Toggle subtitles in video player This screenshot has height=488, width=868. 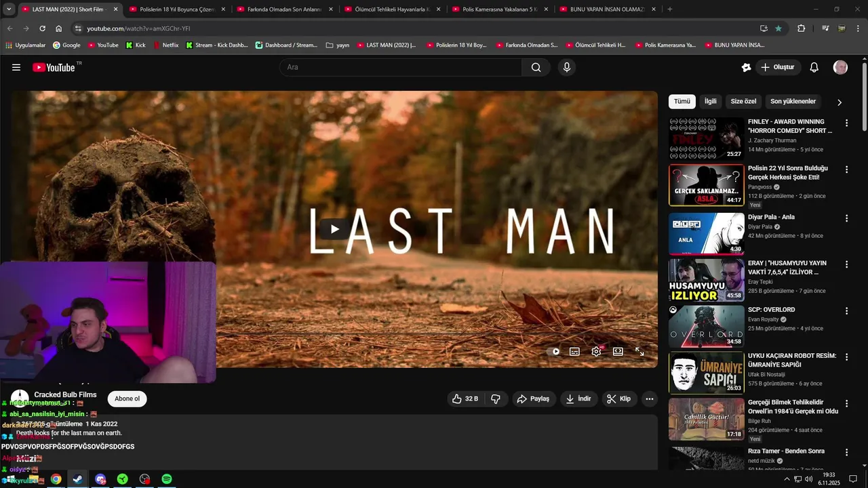(574, 352)
